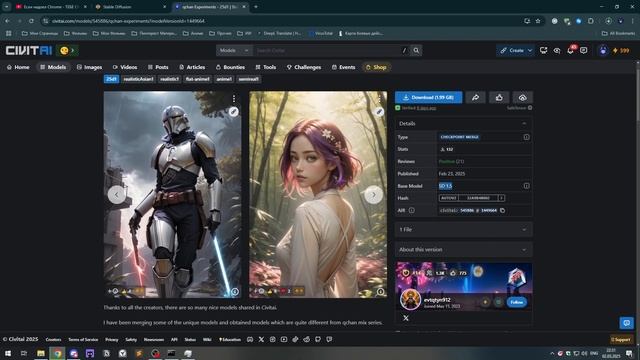Click the CHECKPOINT MERGE type badge
The width and height of the screenshot is (640, 360).
point(459,137)
